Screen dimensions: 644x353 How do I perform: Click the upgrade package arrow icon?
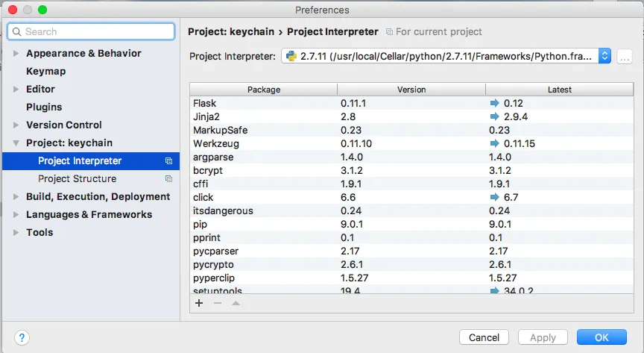point(236,303)
